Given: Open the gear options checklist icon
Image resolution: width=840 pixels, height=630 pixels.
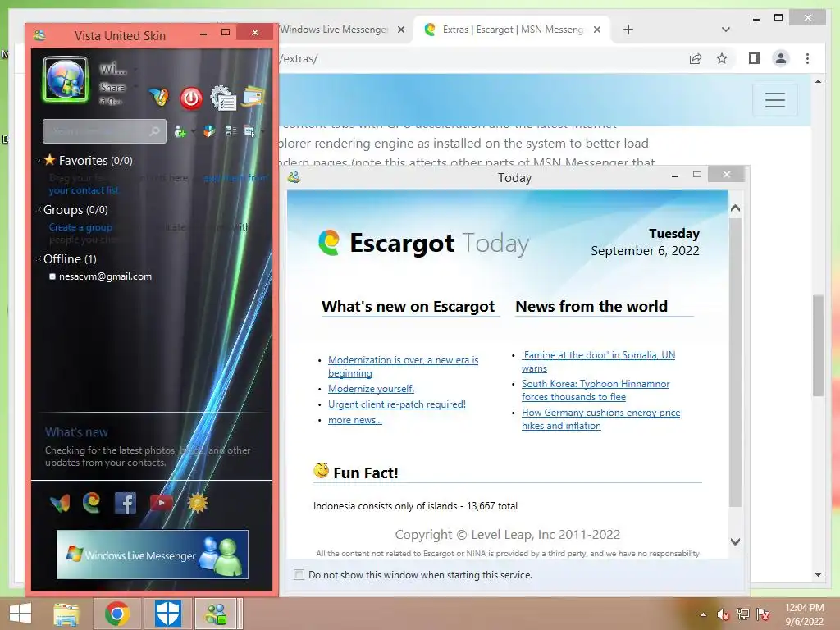Looking at the screenshot, I should tap(223, 98).
